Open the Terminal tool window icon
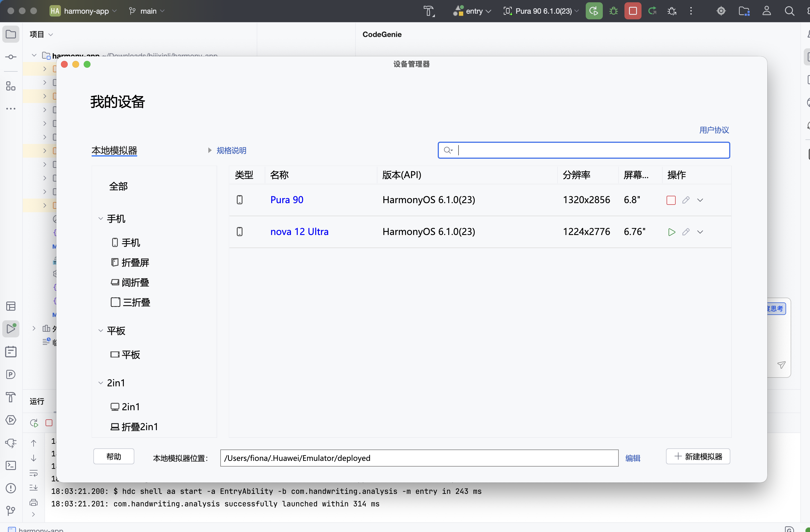810x532 pixels. [x=11, y=465]
